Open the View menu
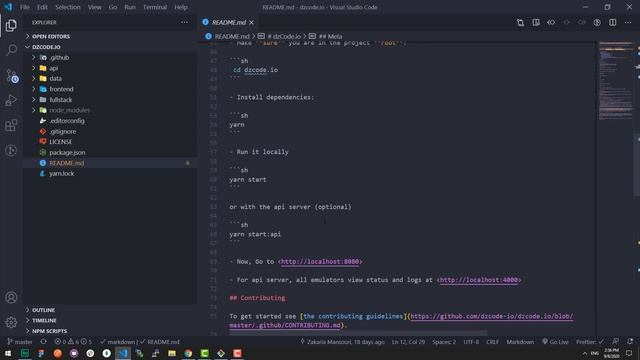Viewport: 640px width, 360px height. [95, 7]
